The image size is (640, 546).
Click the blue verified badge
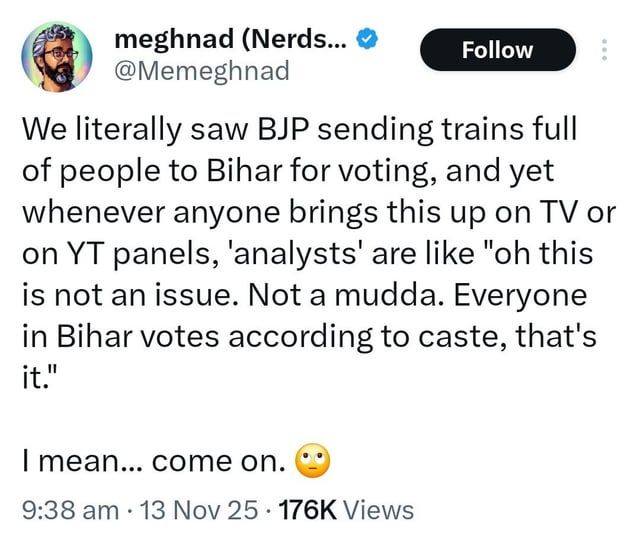(x=368, y=41)
